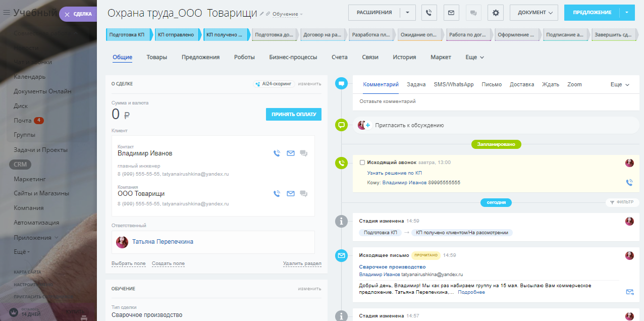Select the Задача tab in timeline
The height and width of the screenshot is (321, 644).
pyautogui.click(x=416, y=85)
